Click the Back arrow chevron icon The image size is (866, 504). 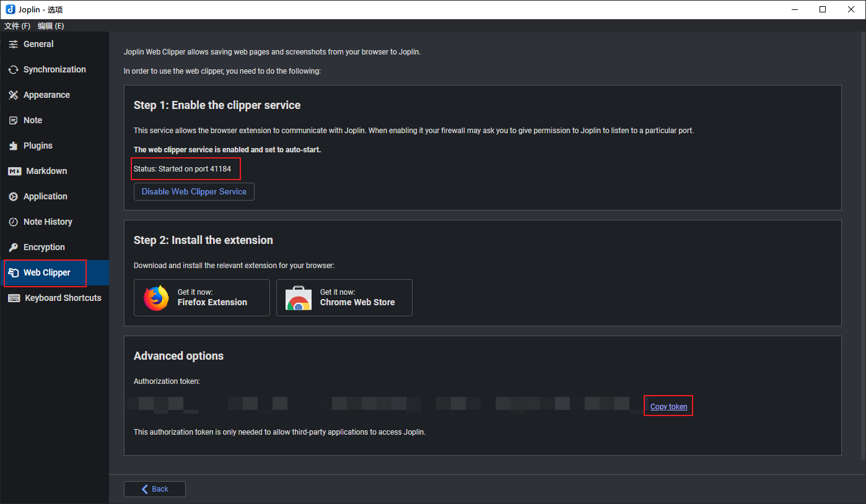point(145,489)
